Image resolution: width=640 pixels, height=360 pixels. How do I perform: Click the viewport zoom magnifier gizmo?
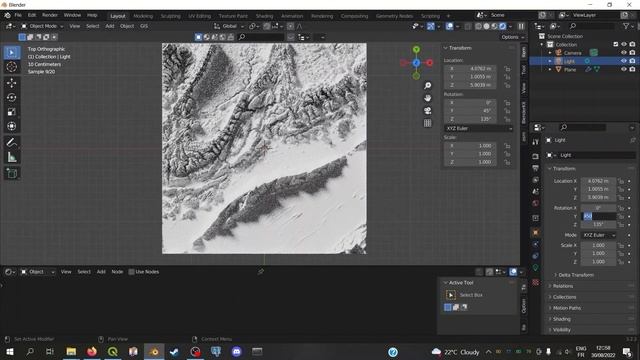[x=427, y=85]
